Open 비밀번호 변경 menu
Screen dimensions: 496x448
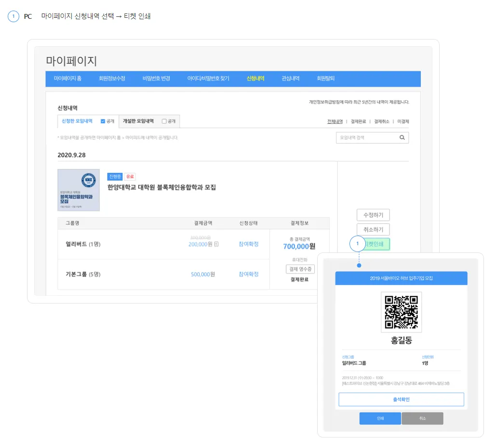[156, 79]
